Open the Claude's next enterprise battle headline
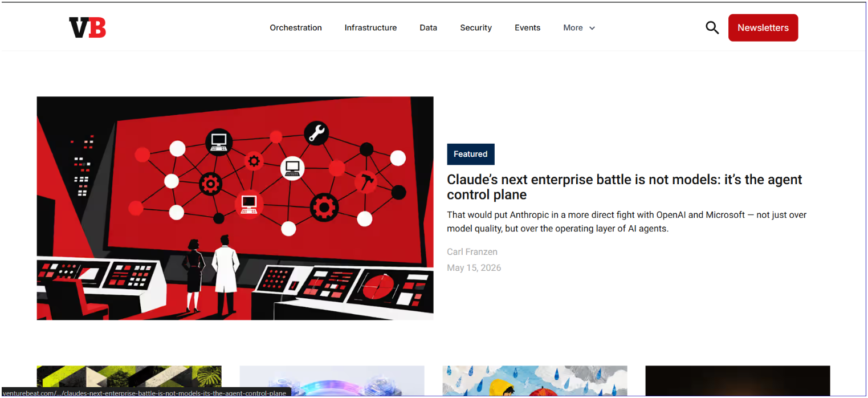Image resolution: width=868 pixels, height=398 pixels. pos(625,187)
